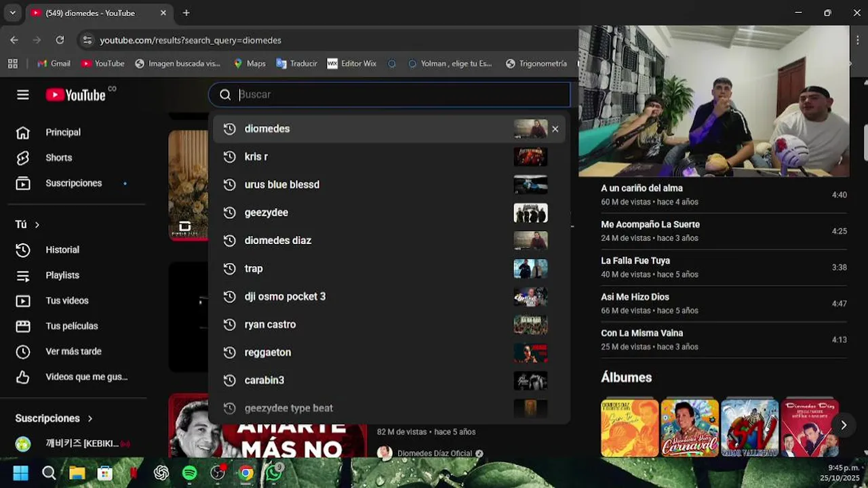Image resolution: width=868 pixels, height=488 pixels.
Task: Open ChatGPT icon in taskbar
Action: click(x=161, y=473)
